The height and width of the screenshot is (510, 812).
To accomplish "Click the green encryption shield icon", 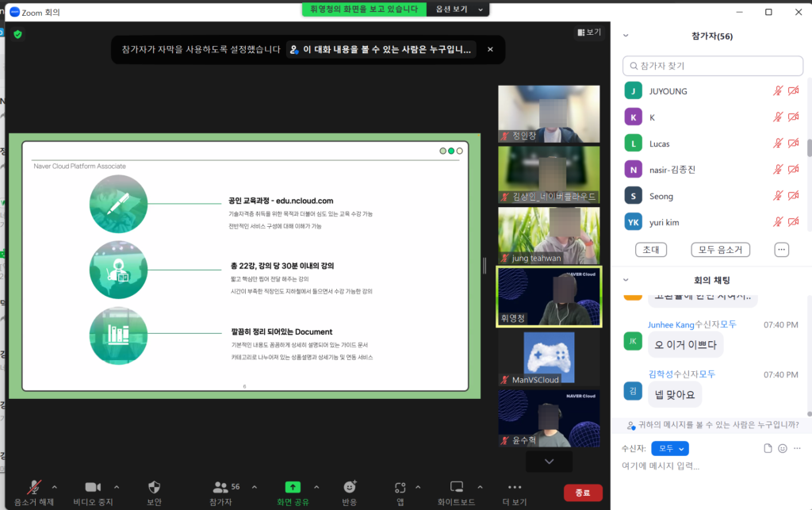I will click(x=17, y=34).
